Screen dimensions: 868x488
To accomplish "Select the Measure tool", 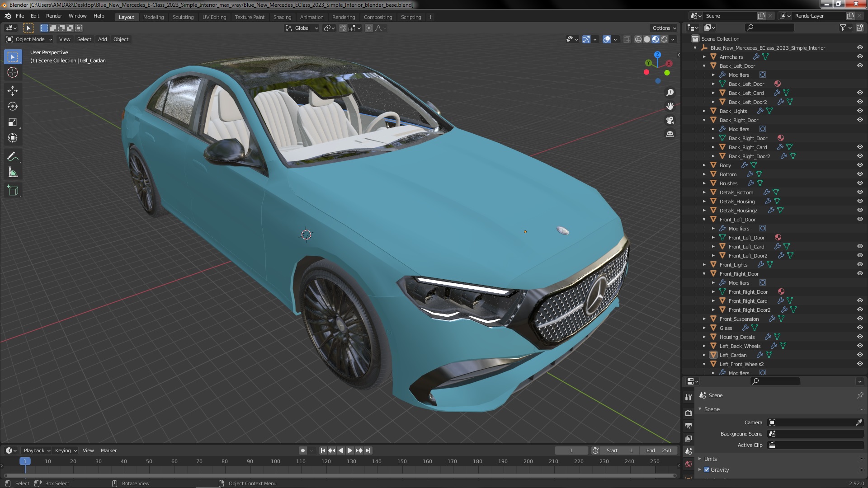I will 13,173.
